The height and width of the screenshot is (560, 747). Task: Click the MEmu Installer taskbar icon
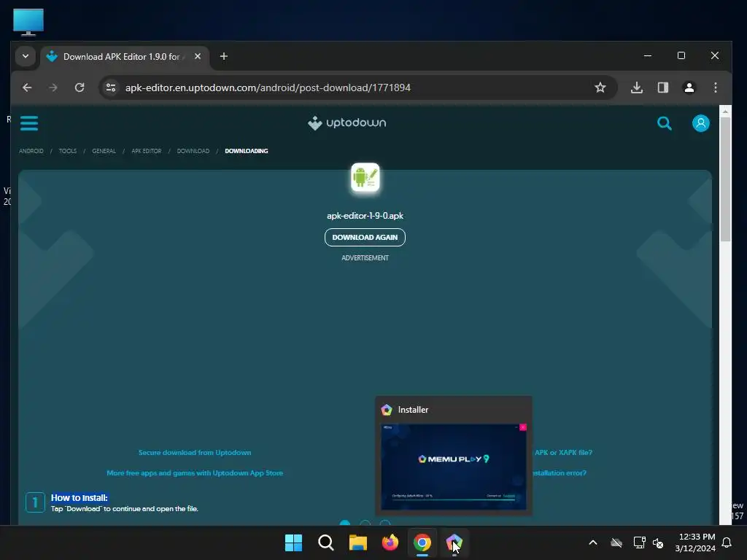pyautogui.click(x=454, y=542)
